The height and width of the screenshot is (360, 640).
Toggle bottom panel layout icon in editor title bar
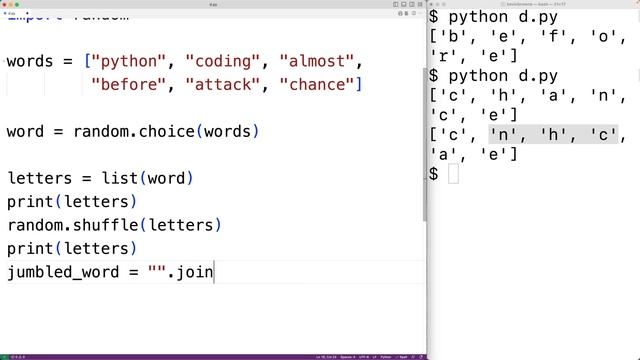coord(404,4)
